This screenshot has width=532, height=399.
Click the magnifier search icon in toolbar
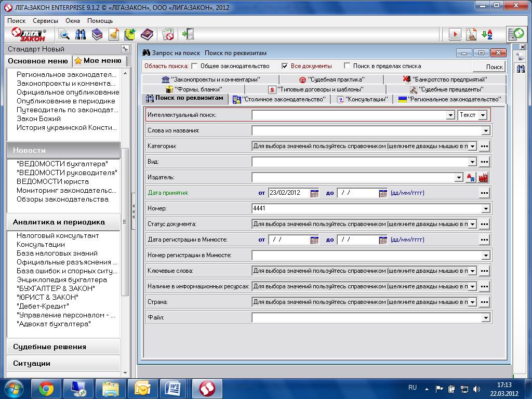[64, 34]
